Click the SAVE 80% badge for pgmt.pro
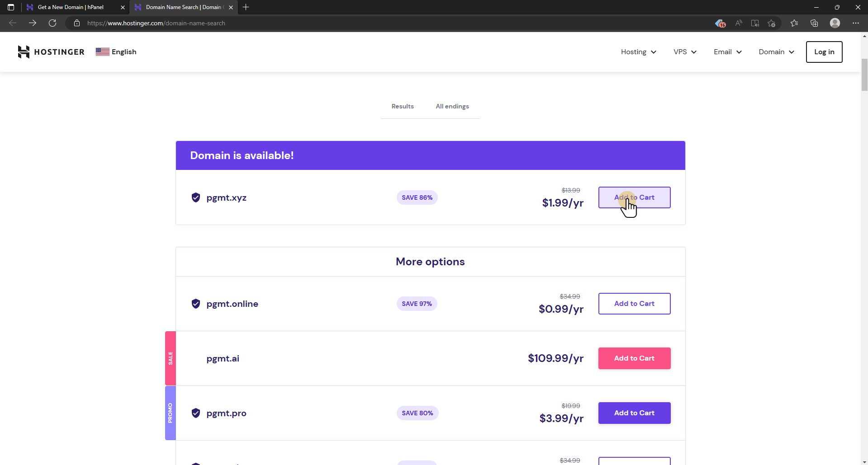The width and height of the screenshot is (868, 465). click(417, 413)
